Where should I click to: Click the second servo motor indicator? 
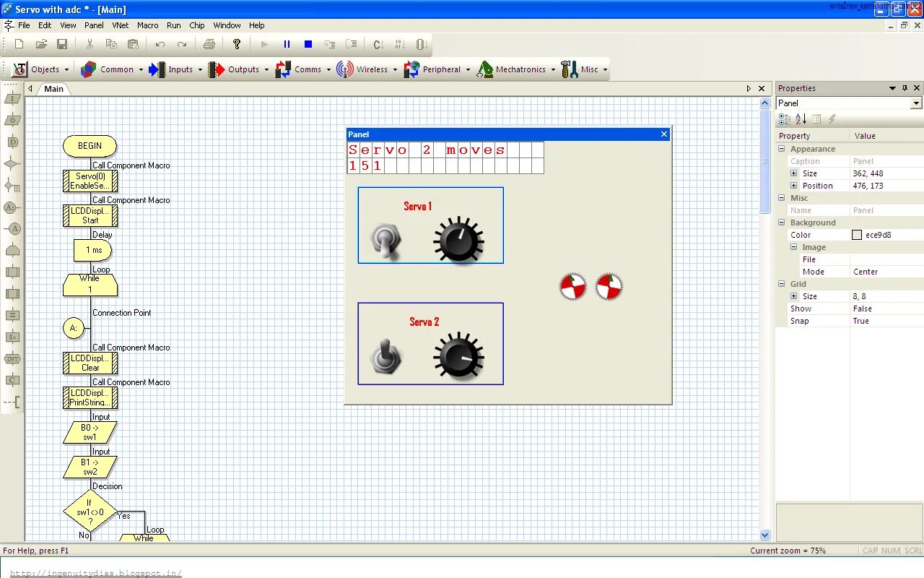609,287
